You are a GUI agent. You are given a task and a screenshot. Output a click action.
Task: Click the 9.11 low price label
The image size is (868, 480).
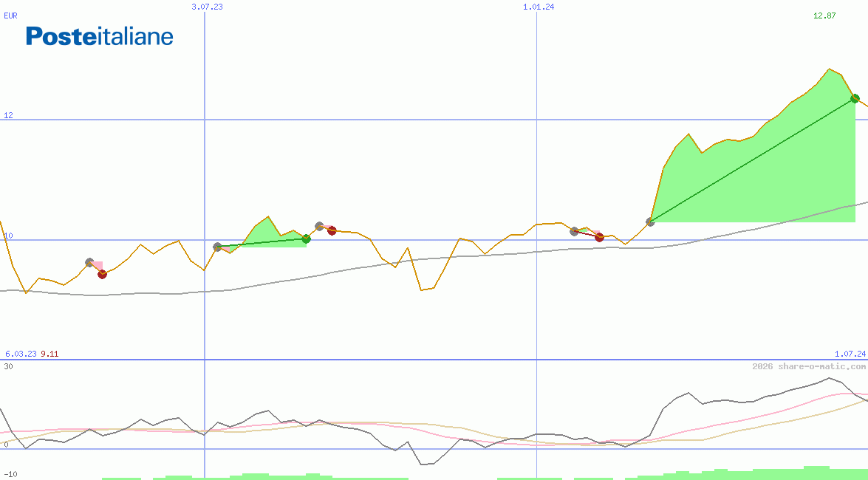[x=49, y=354]
